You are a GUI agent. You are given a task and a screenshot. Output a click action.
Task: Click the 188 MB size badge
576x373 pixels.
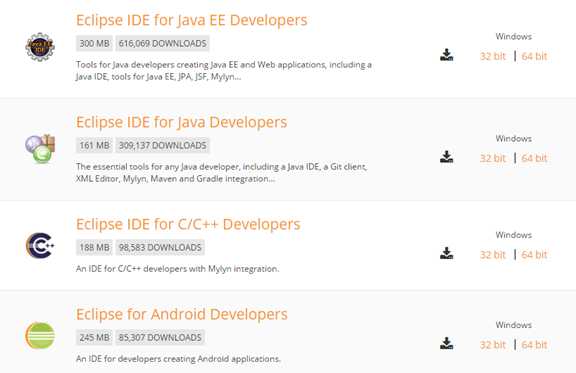click(94, 247)
